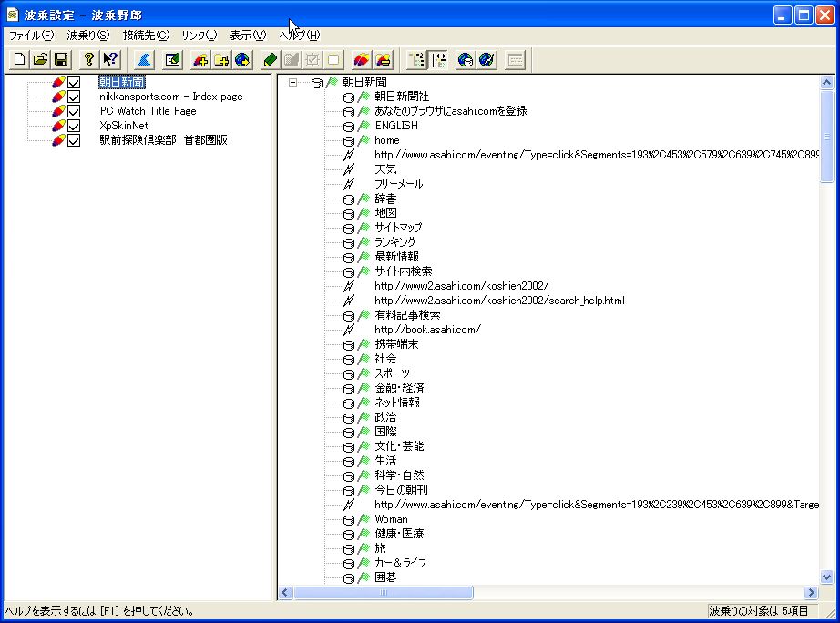Uncheck the 朝日新聞 checkbox in left list

click(x=74, y=82)
